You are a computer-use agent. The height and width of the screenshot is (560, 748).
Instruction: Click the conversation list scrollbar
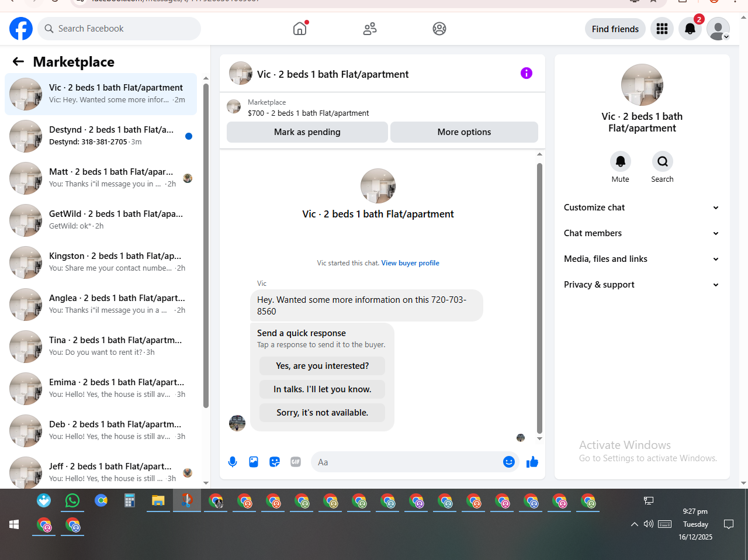click(x=206, y=246)
